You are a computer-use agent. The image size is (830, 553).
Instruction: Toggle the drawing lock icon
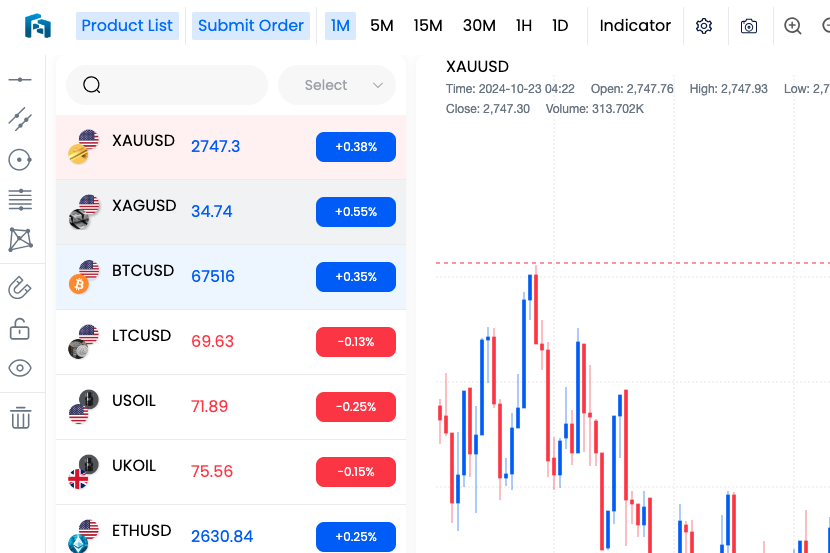coord(20,328)
